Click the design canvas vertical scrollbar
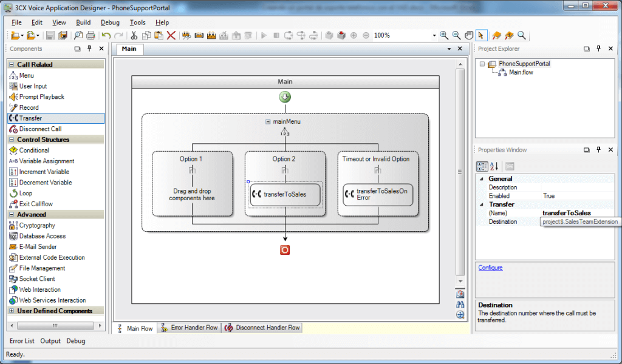The image size is (622, 364). pos(460,172)
